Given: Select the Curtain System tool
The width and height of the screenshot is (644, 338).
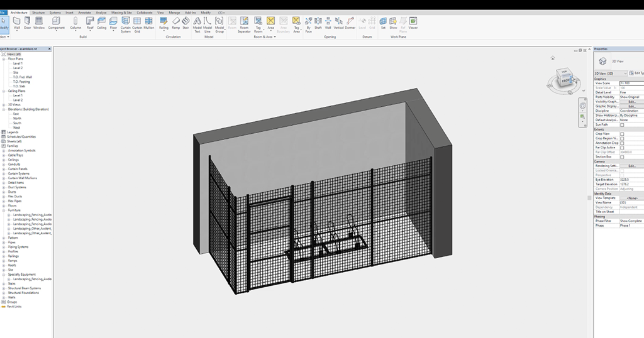Looking at the screenshot, I should (126, 25).
